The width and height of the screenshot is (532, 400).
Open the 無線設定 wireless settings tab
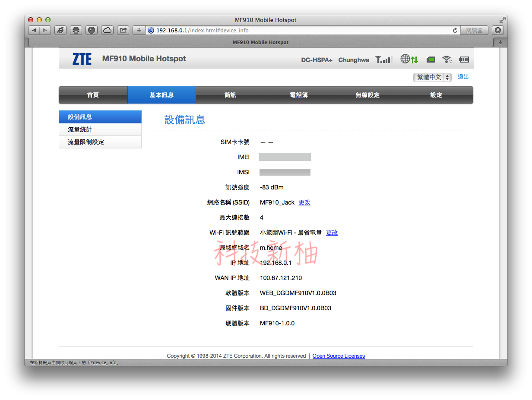367,95
